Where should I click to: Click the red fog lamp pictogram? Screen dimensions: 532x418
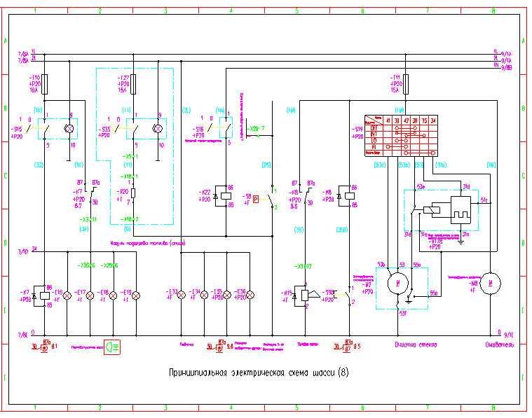click(x=112, y=347)
